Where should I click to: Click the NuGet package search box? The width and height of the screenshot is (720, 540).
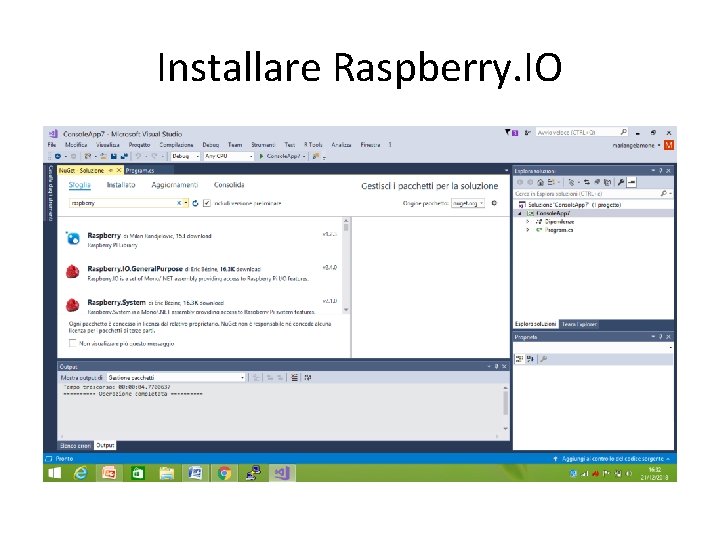[123, 203]
